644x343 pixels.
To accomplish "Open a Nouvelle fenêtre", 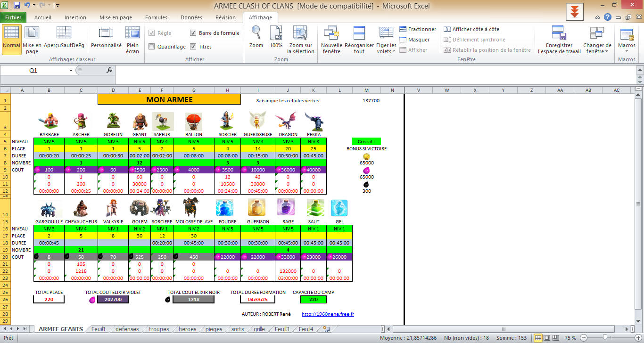I will (x=331, y=40).
